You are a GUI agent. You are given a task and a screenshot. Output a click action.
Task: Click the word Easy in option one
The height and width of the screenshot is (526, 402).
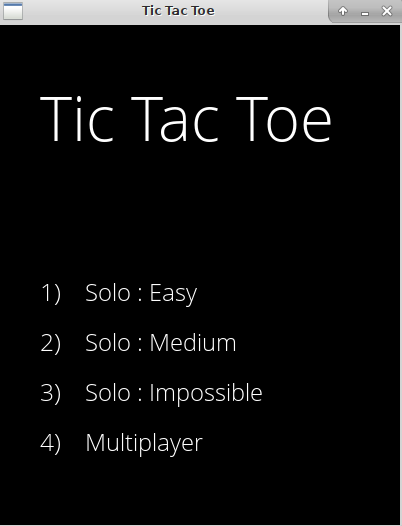pyautogui.click(x=173, y=294)
